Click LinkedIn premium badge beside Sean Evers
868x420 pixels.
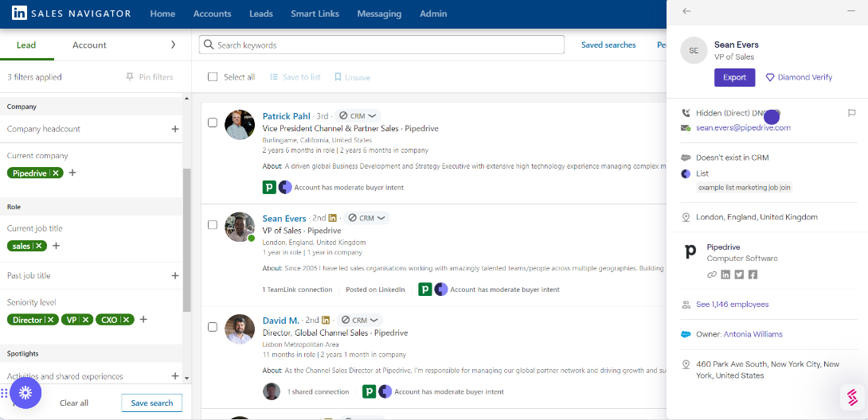pos(333,218)
